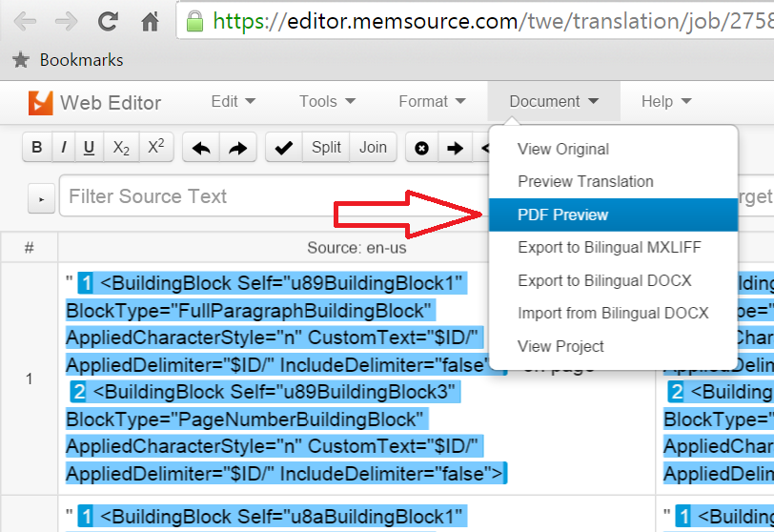Click tag 2 in source segment u89BuildingBlock3

coord(78,392)
